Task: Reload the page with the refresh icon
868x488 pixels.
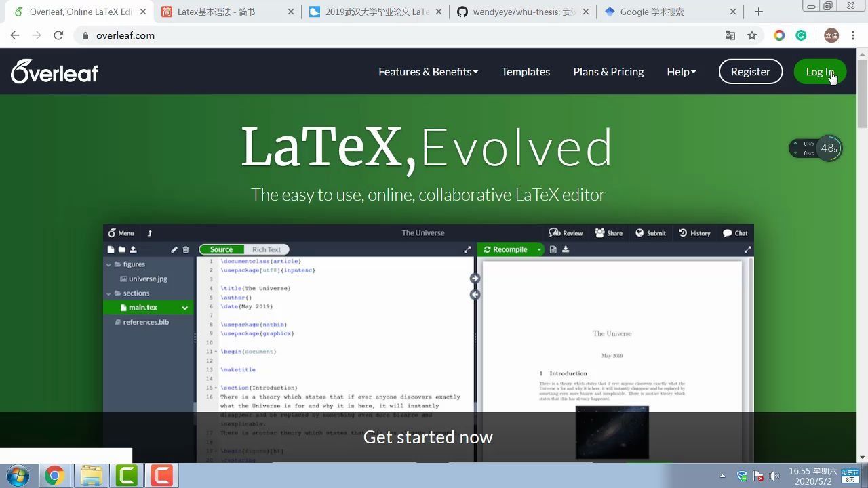Action: (58, 35)
